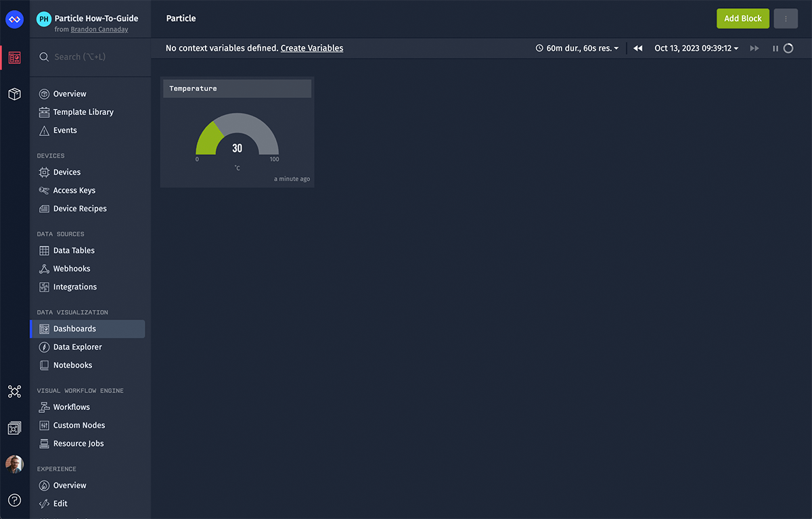Click the refresh progress circle
The width and height of the screenshot is (812, 519).
pos(788,49)
